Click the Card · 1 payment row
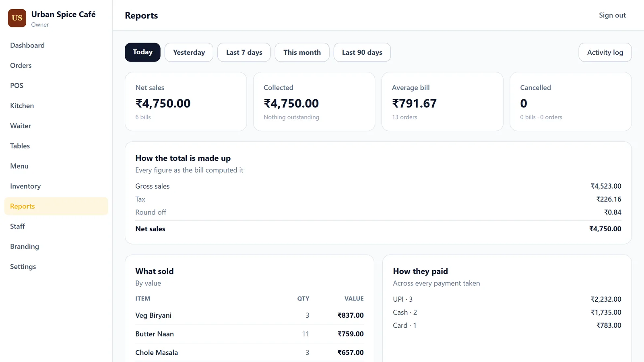This screenshot has width=644, height=362. [x=507, y=325]
